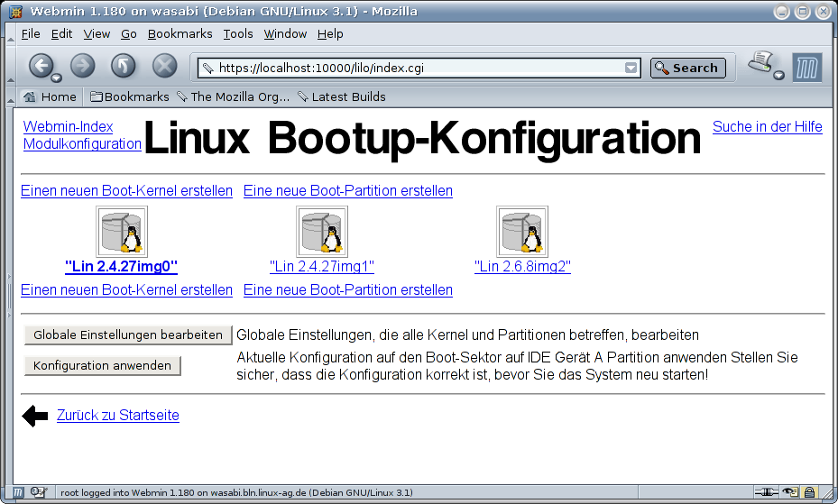Click the security padlock icon
The image size is (838, 504).
[x=810, y=492]
